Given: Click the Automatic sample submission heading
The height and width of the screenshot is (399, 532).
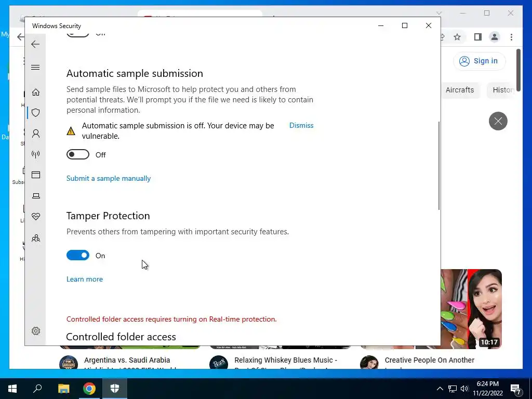Looking at the screenshot, I should click(x=135, y=73).
